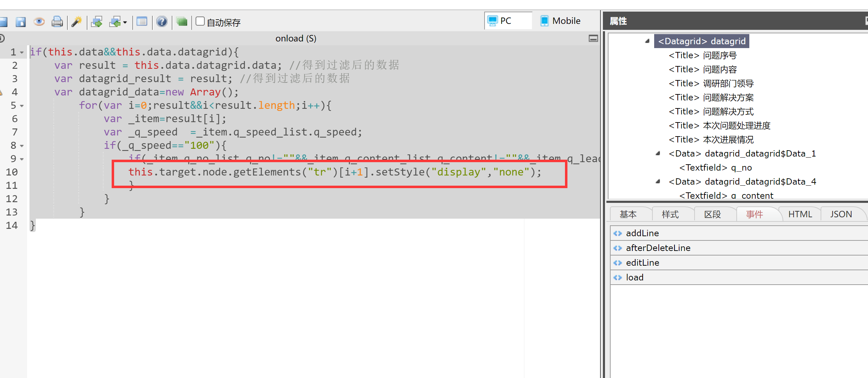868x378 pixels.
Task: Fold the nested if block at line 9
Action: (22, 159)
